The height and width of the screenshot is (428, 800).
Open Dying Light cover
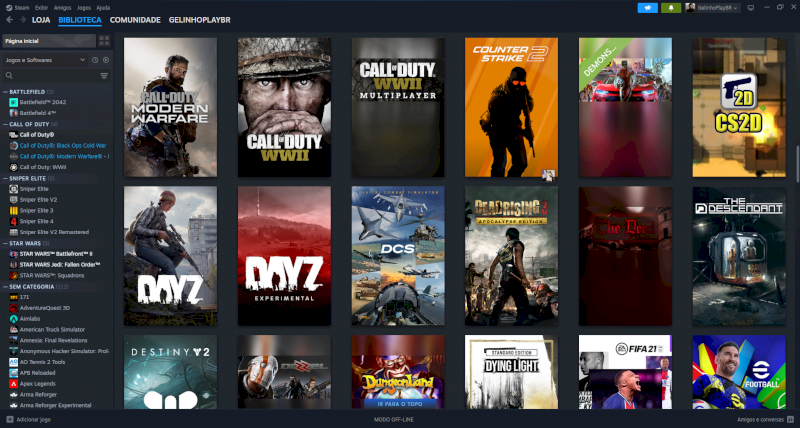pos(511,372)
